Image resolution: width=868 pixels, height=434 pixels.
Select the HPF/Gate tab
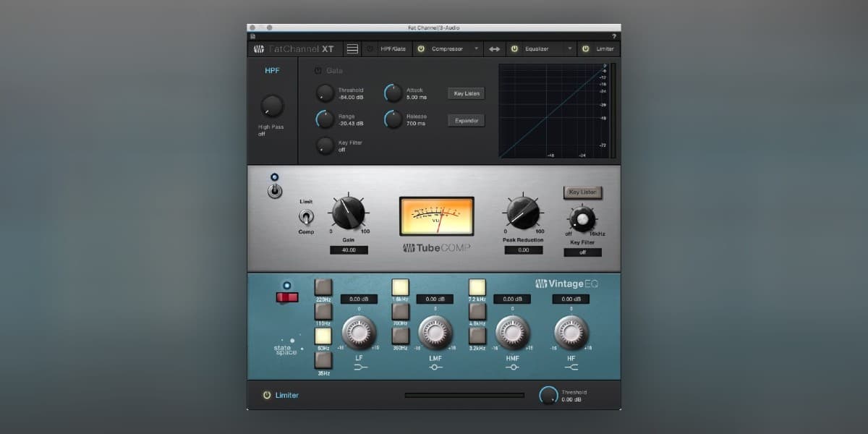(x=393, y=49)
